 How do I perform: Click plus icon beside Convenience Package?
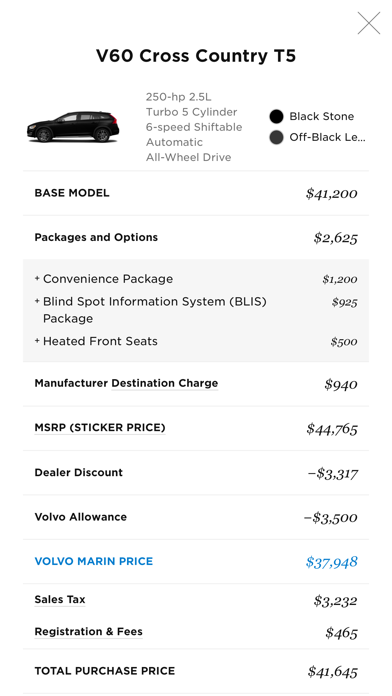coord(37,279)
